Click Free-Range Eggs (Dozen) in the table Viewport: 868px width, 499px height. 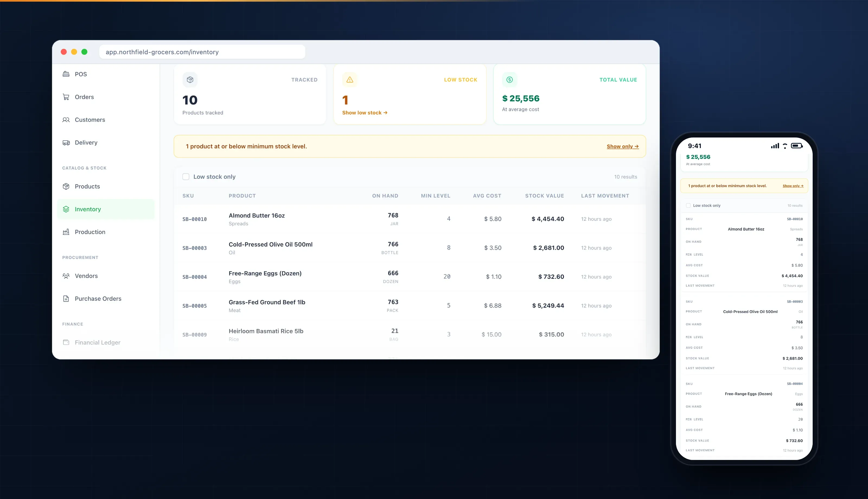pyautogui.click(x=265, y=273)
